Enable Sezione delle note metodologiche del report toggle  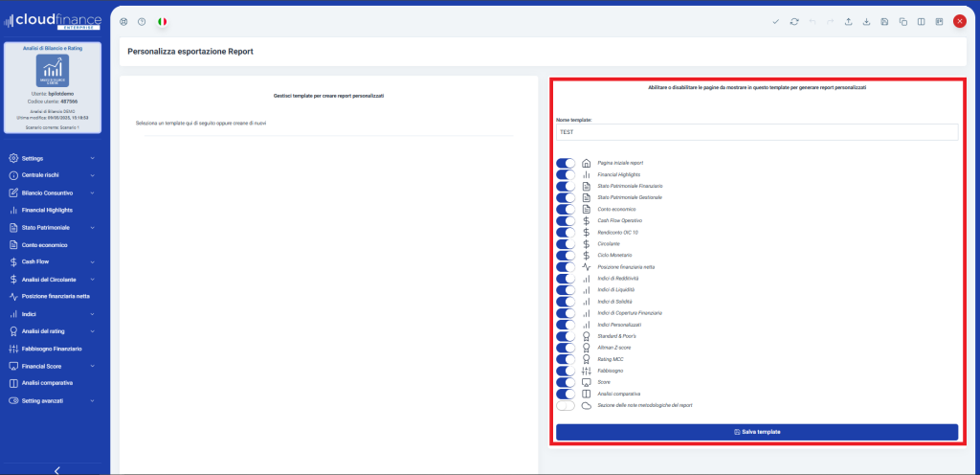pos(566,406)
